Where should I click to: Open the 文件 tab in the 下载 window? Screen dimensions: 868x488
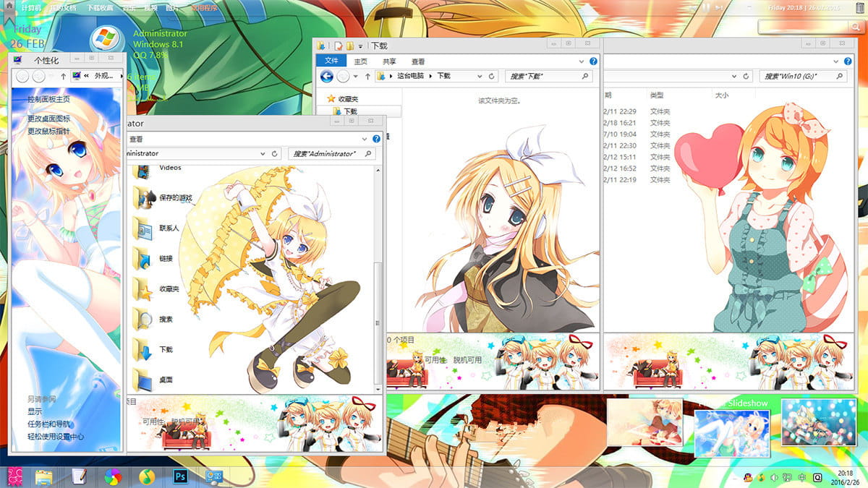click(x=332, y=61)
